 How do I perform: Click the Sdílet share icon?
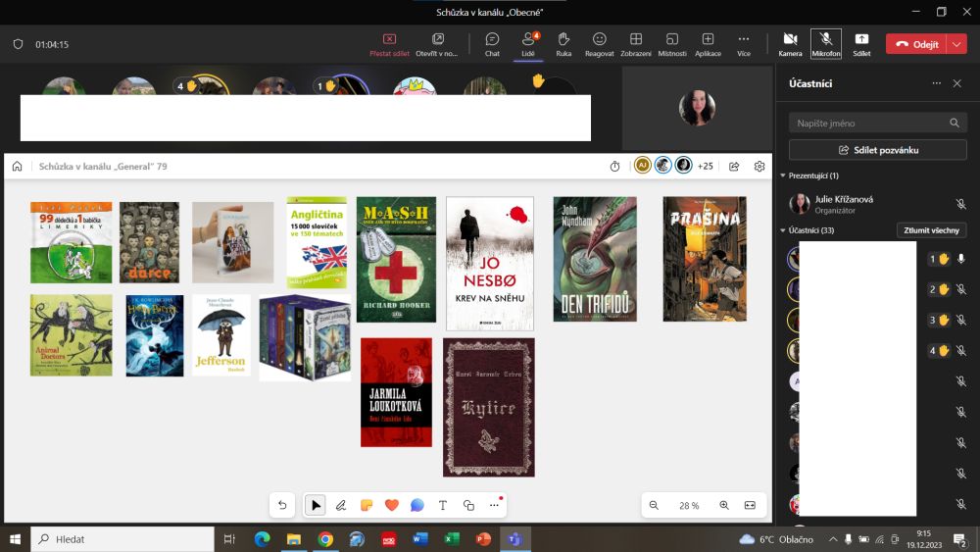coord(861,44)
